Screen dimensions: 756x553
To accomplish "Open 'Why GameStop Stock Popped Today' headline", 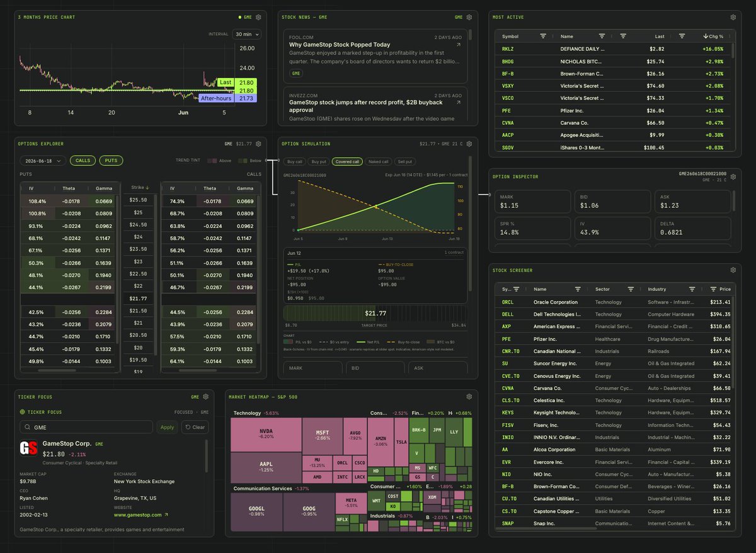I will (x=340, y=45).
